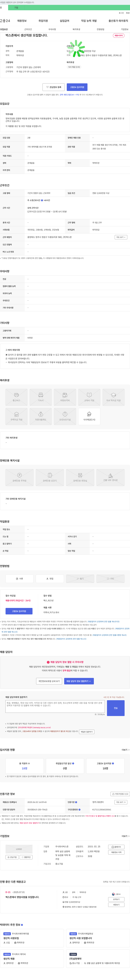
Task: Click the 자녀 학자금 지원 icon
Action: point(114,397)
